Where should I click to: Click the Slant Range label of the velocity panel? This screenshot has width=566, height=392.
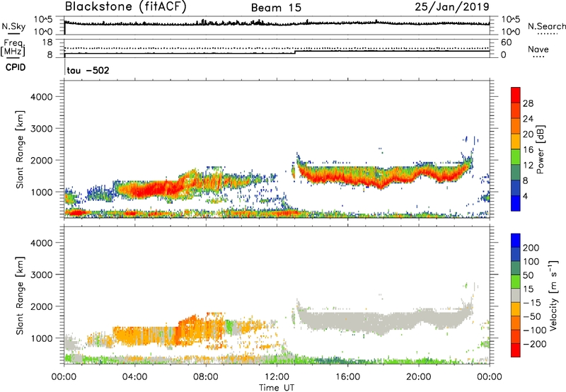pyautogui.click(x=20, y=295)
